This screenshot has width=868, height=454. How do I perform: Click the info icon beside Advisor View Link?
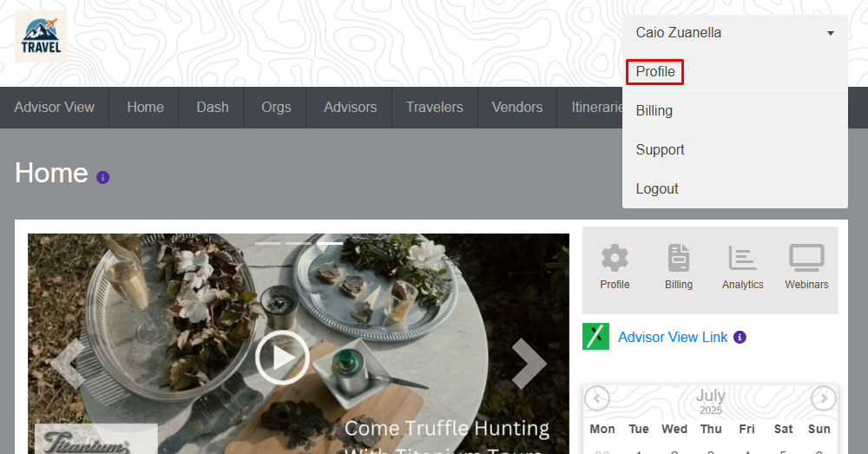(740, 337)
